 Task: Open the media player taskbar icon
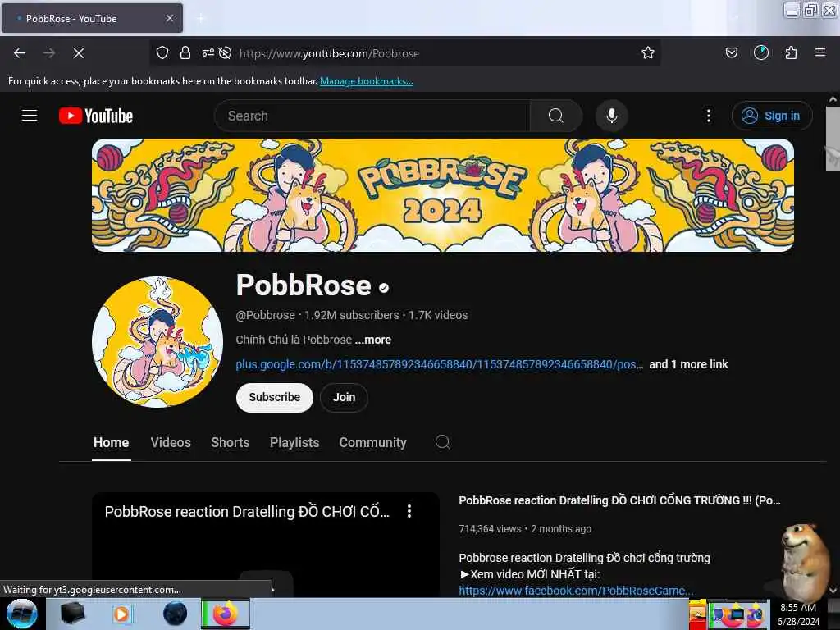click(121, 614)
